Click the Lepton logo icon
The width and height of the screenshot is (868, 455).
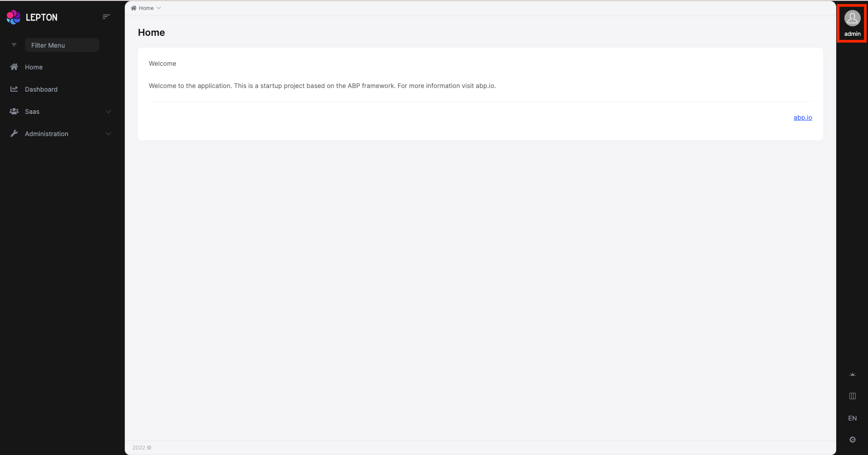pyautogui.click(x=14, y=17)
